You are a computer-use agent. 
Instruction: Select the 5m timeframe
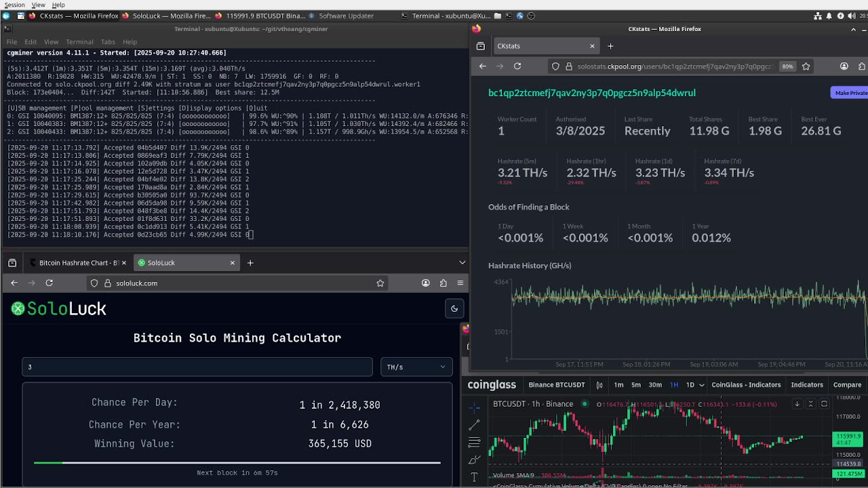636,385
